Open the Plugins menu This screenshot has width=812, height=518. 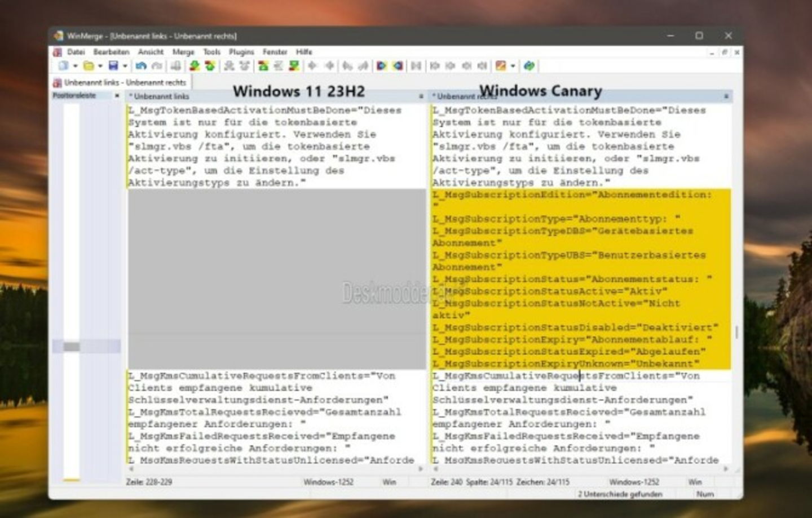pyautogui.click(x=241, y=52)
